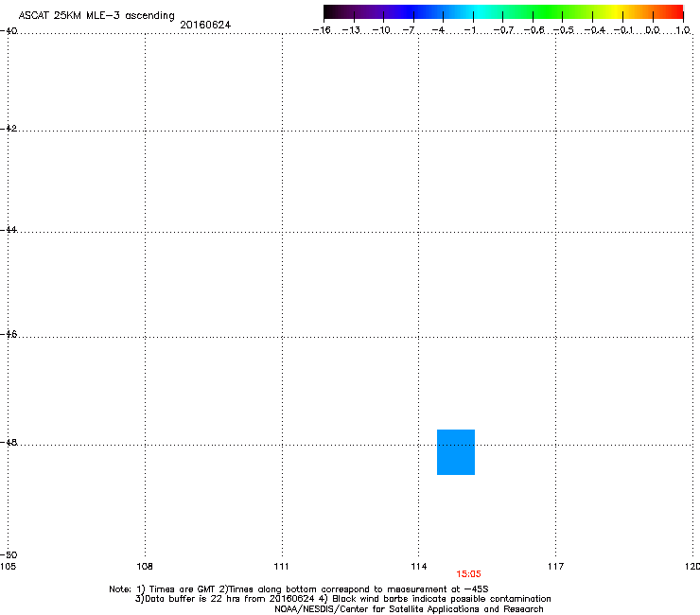Click the latitude axis label -50

tap(9, 554)
